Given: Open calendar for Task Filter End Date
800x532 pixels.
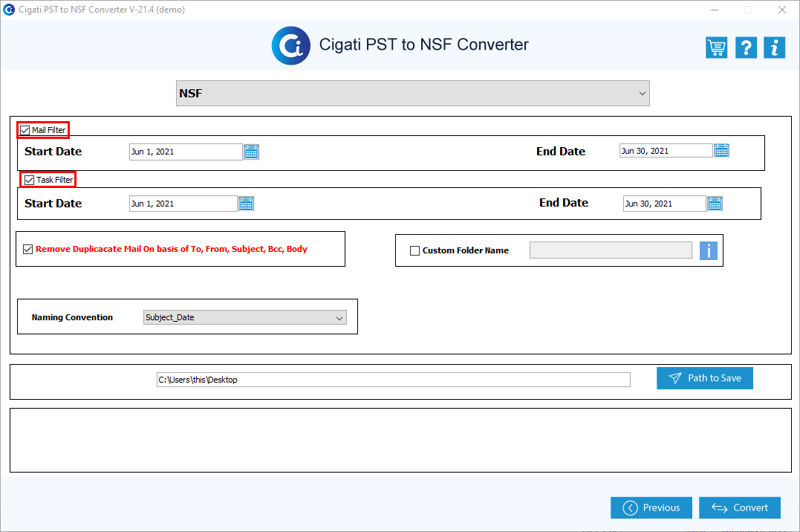Looking at the screenshot, I should point(715,204).
